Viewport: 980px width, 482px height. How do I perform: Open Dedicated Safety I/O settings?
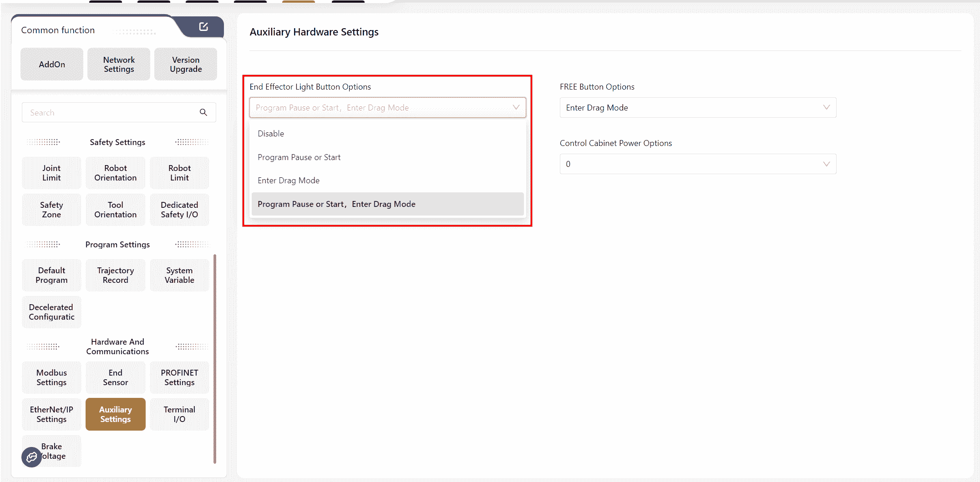179,210
